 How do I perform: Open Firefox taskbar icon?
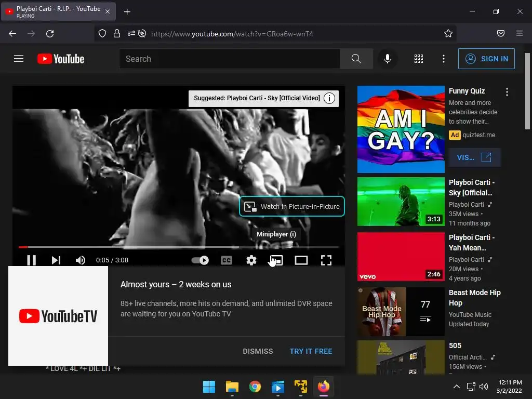pos(323,387)
